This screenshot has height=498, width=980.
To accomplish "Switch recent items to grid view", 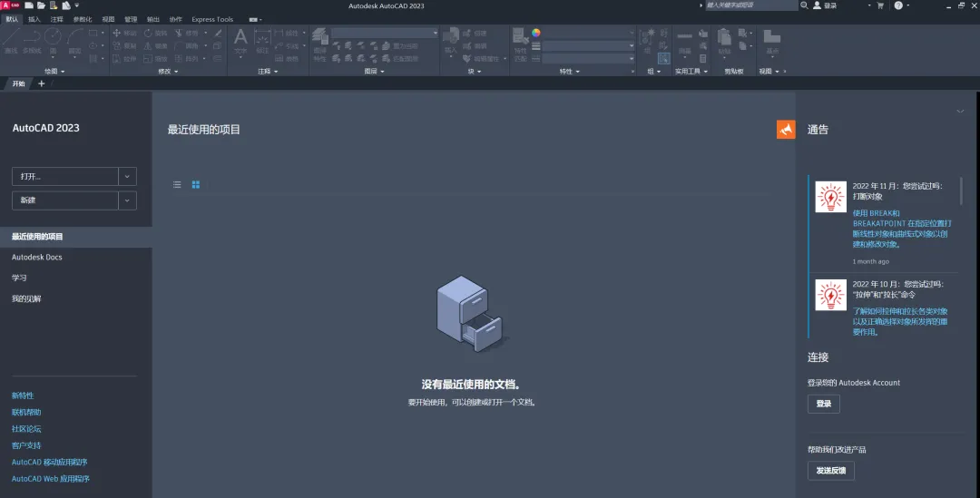I will click(x=196, y=184).
